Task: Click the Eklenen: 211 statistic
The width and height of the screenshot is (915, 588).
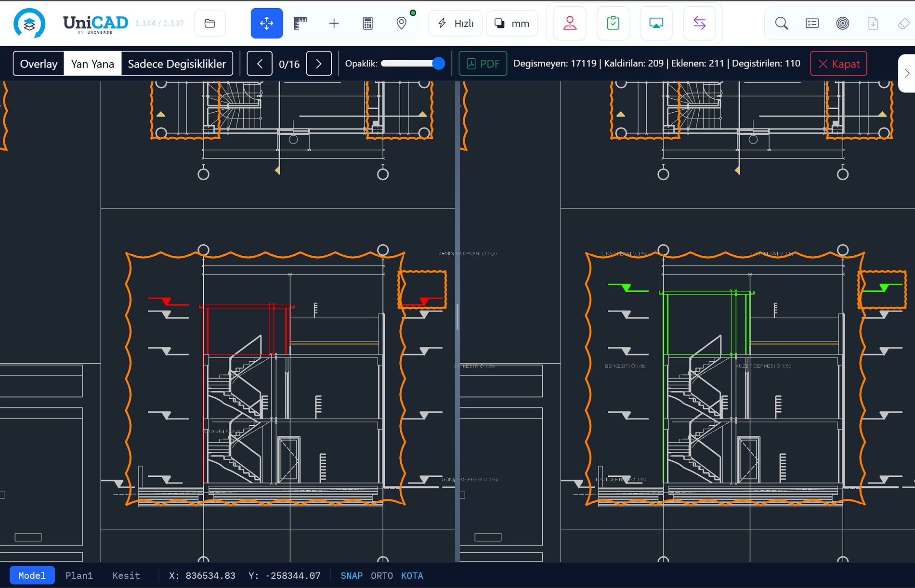Action: click(697, 63)
